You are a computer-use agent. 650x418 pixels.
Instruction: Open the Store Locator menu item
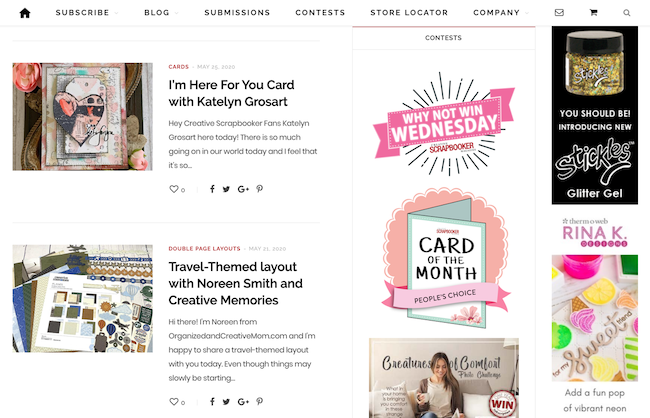click(x=409, y=13)
